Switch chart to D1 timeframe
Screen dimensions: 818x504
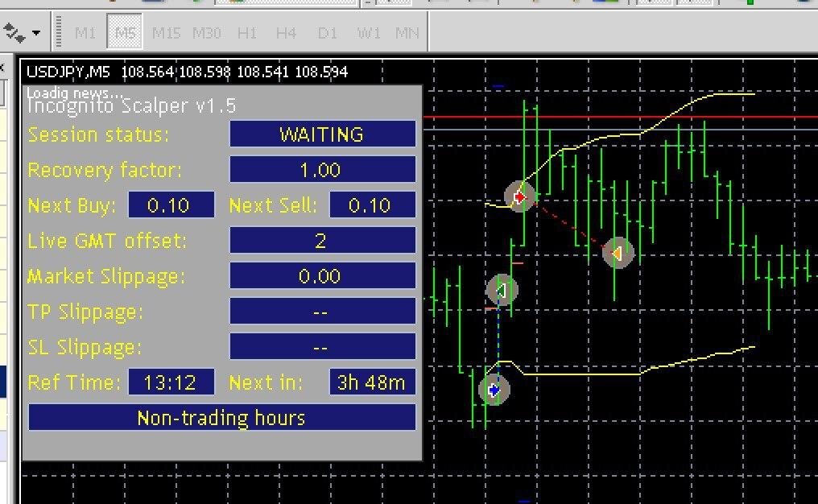[327, 33]
